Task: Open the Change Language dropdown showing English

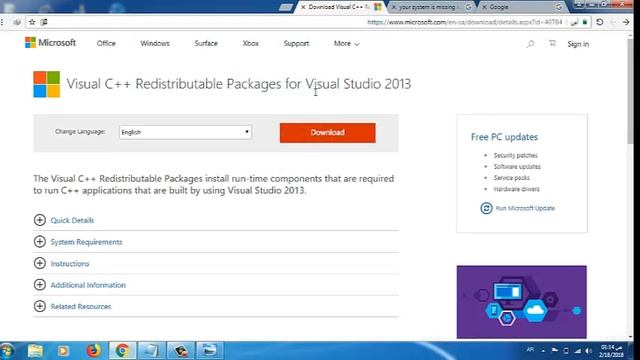Action: 185,132
